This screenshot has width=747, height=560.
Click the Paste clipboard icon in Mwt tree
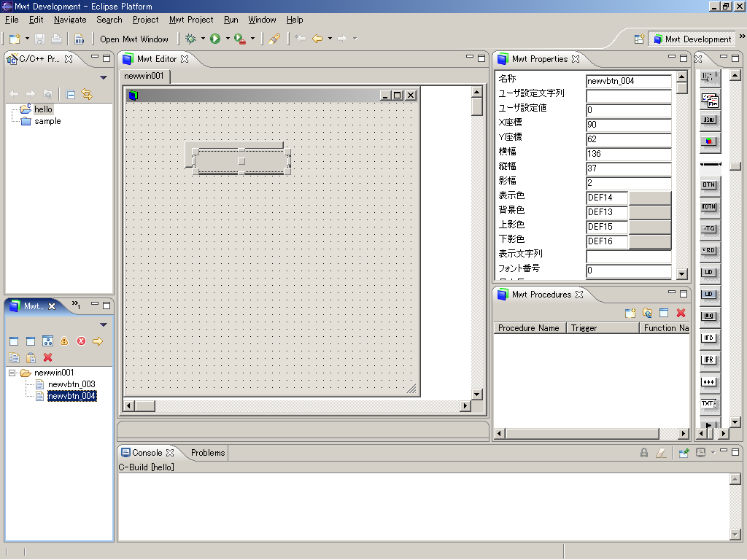coord(31,357)
